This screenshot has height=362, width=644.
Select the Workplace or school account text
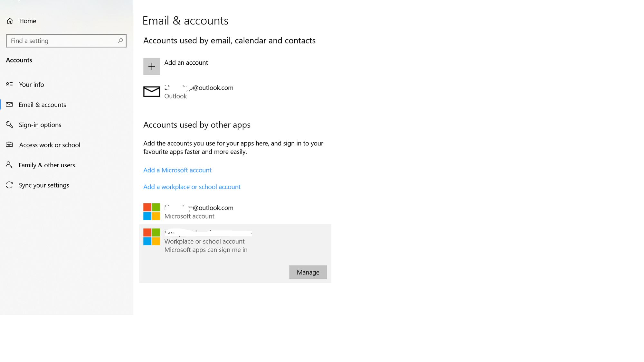click(204, 241)
